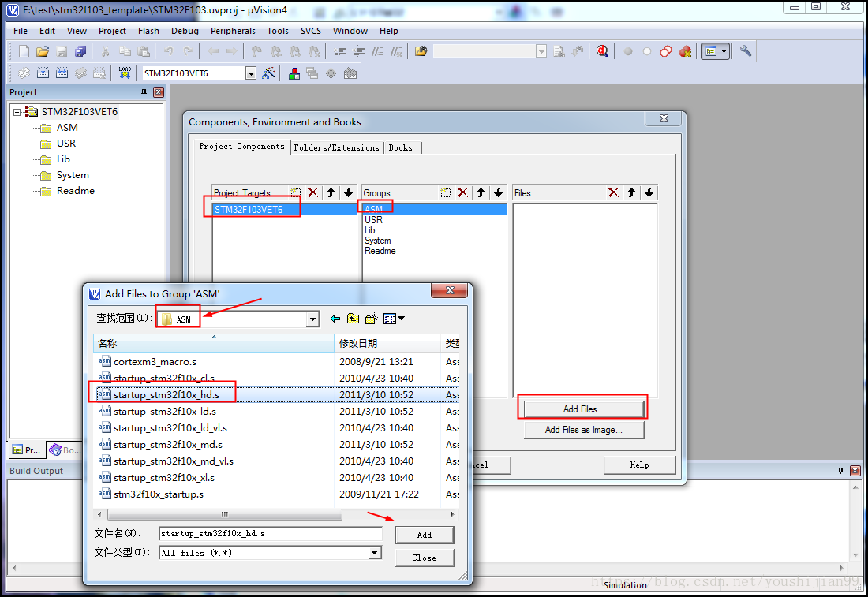This screenshot has height=597, width=868.
Task: Click the Save all files icon
Action: (x=80, y=51)
